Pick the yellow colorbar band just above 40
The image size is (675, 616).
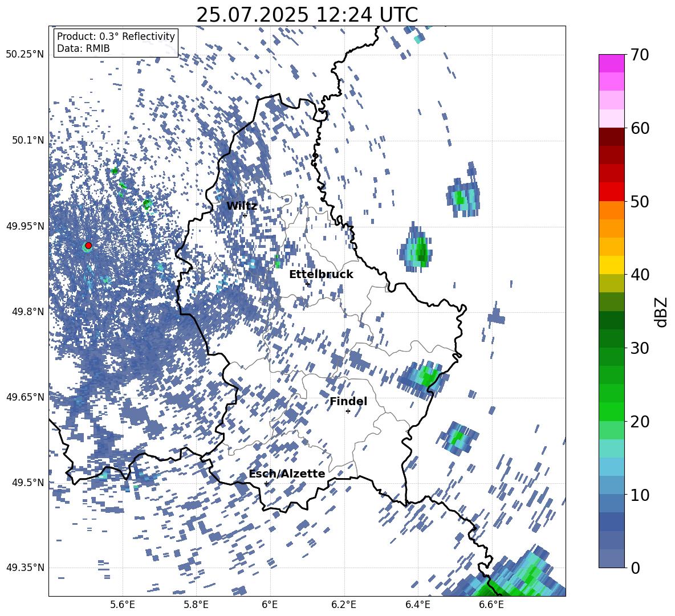click(611, 265)
